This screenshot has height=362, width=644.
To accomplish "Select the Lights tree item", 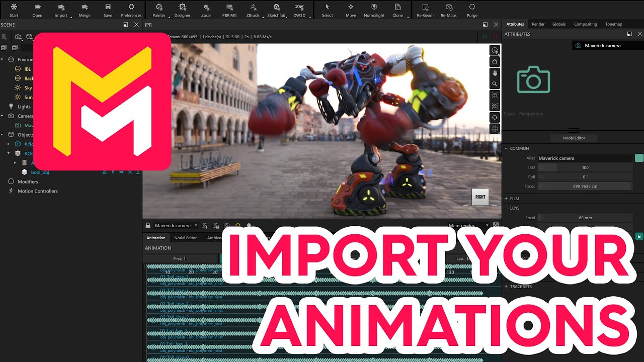I will [x=24, y=107].
